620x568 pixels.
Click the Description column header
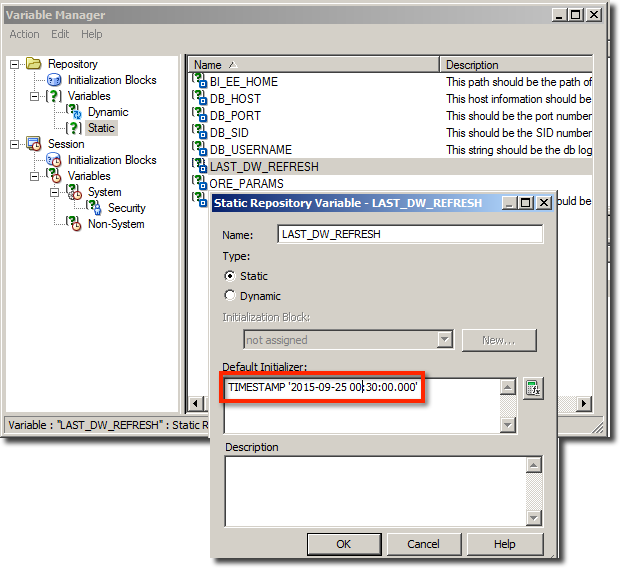[516, 64]
